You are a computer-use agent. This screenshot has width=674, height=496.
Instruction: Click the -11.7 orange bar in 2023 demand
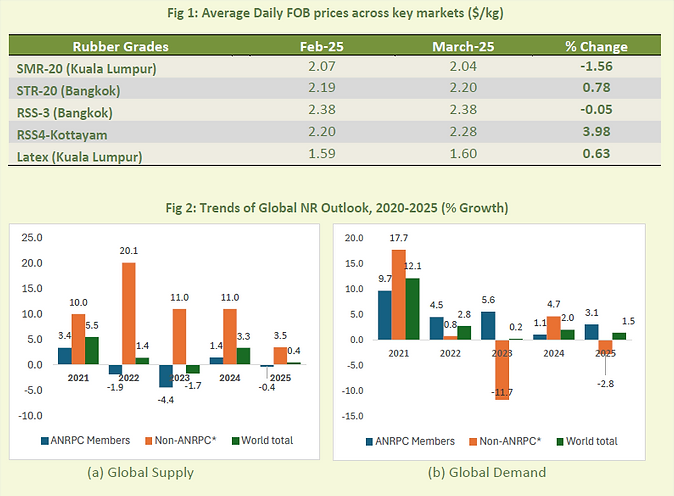[x=502, y=370]
